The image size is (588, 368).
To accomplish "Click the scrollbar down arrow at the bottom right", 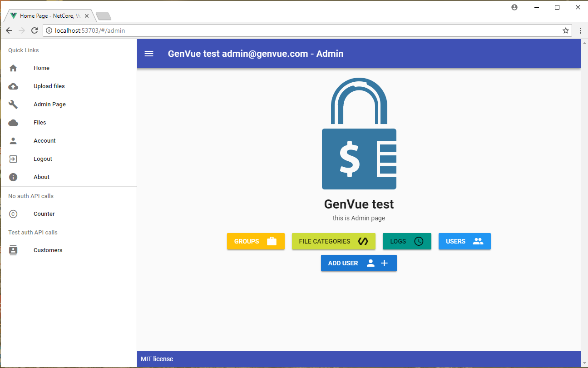I will point(584,363).
